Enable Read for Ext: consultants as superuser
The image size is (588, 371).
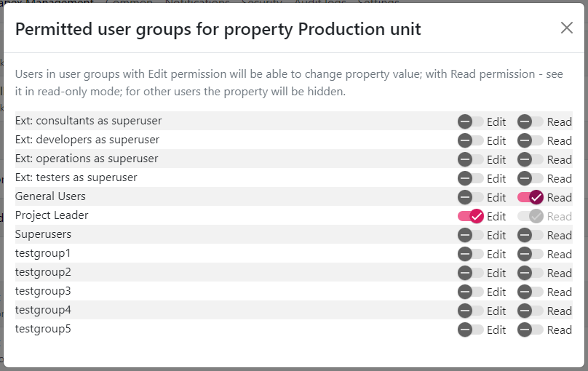pos(531,121)
